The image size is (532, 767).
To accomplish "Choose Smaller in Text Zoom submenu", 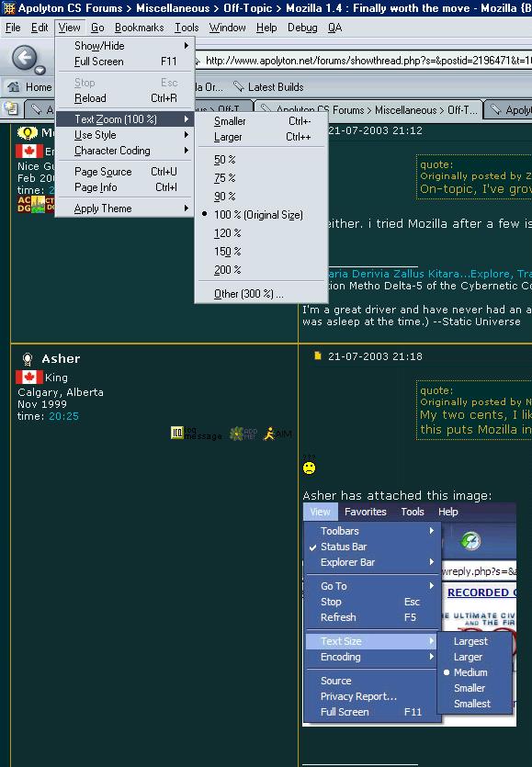I will click(x=261, y=121).
